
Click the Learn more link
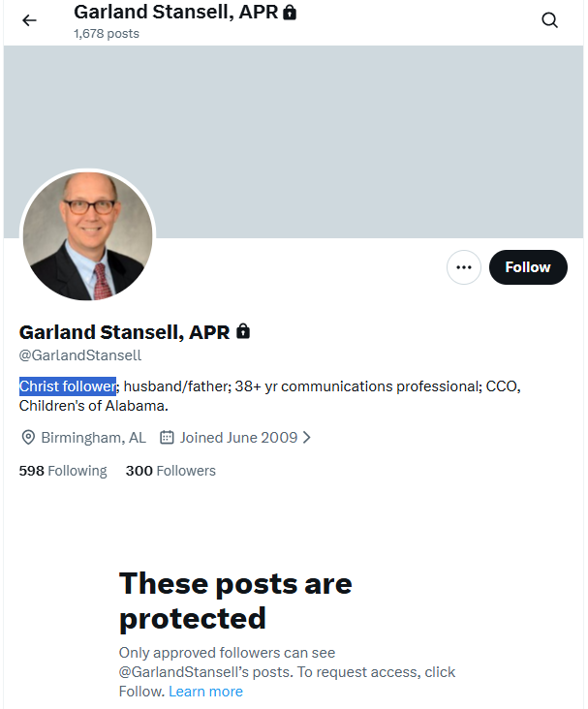pos(205,692)
